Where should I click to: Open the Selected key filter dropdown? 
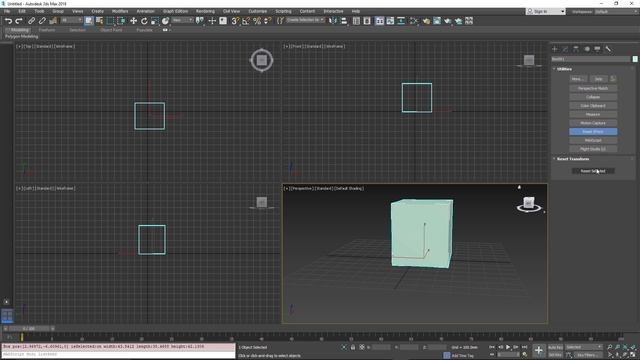point(584,347)
